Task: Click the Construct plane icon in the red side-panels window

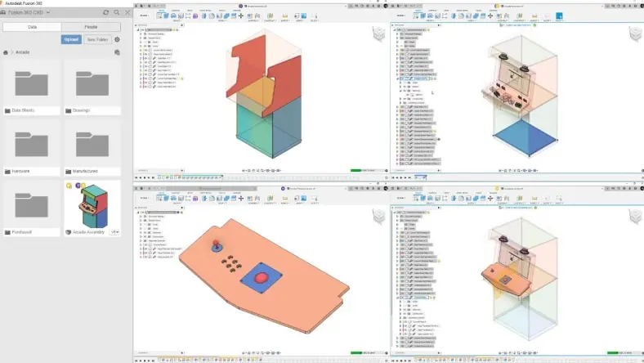Action: [270, 16]
